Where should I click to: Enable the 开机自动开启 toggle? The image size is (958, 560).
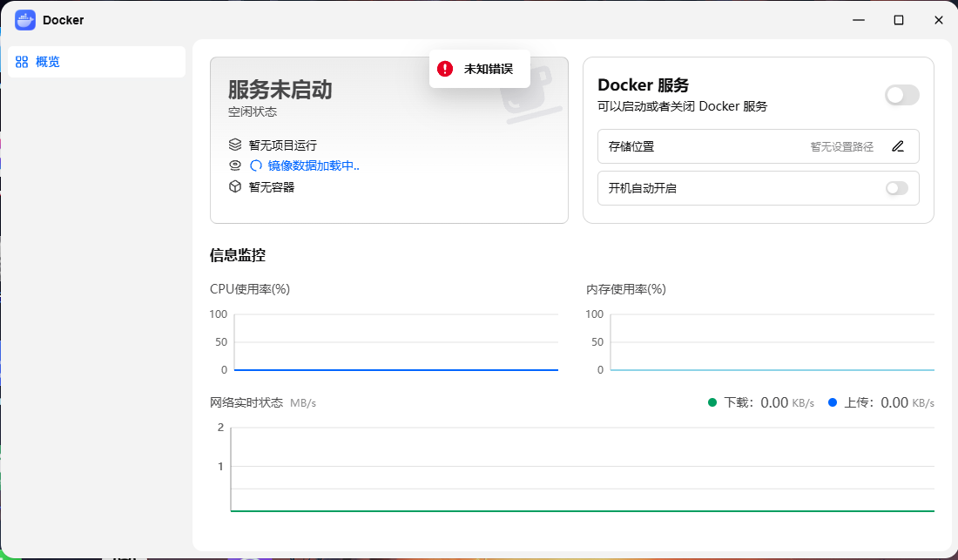click(897, 188)
